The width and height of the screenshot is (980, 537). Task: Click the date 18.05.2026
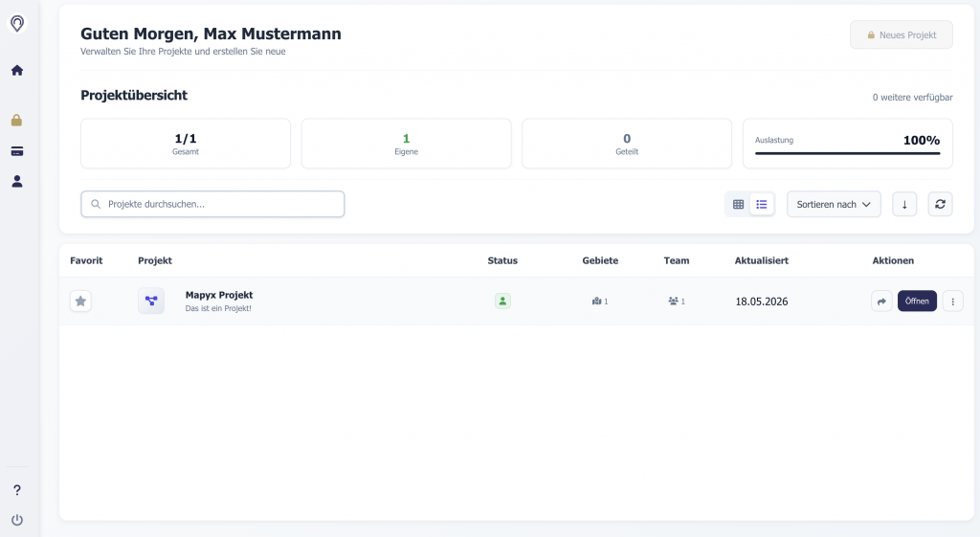click(x=761, y=302)
